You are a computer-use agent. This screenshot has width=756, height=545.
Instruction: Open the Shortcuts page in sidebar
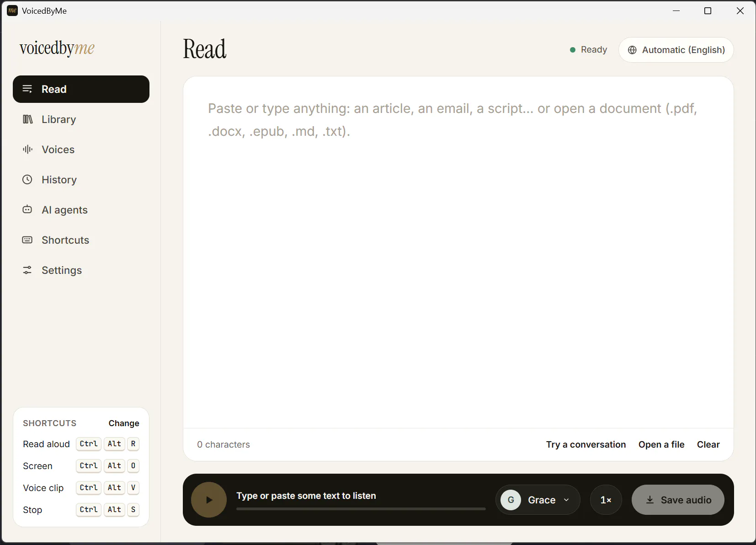point(81,240)
